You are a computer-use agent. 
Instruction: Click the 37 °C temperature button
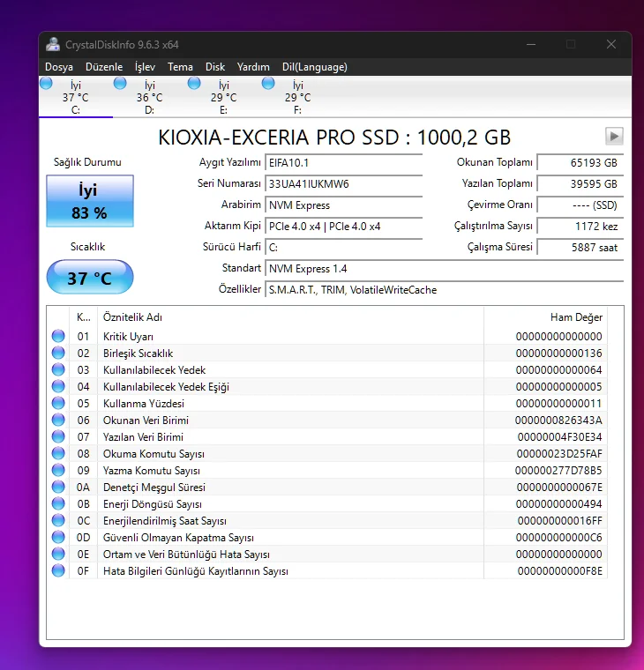(90, 278)
